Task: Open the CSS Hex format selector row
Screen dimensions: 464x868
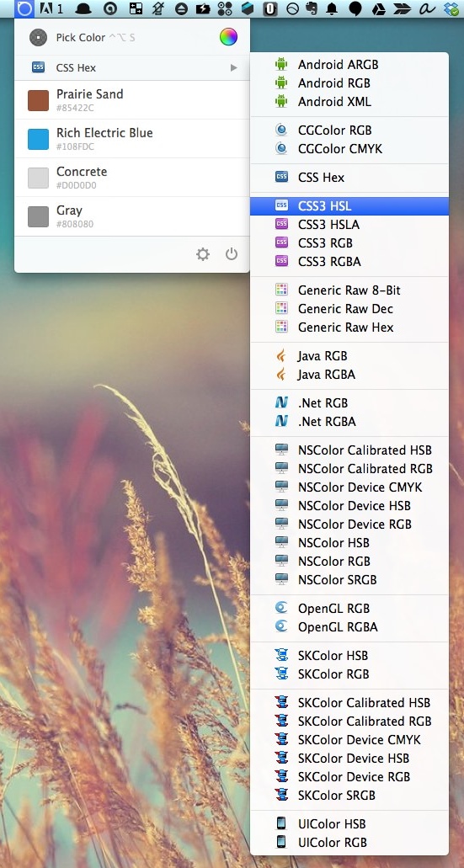Action: [131, 67]
